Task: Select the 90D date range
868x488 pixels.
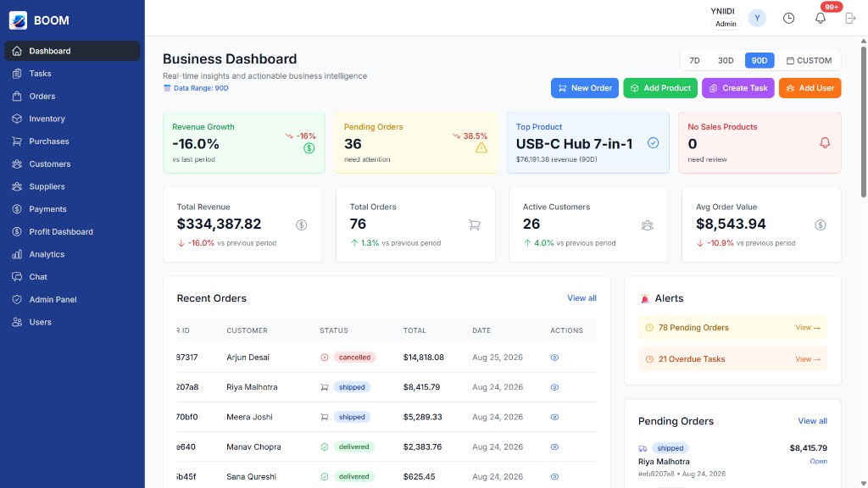Action: [759, 60]
